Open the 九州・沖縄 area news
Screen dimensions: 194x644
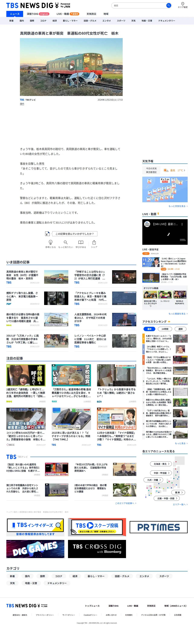[x=154, y=480]
